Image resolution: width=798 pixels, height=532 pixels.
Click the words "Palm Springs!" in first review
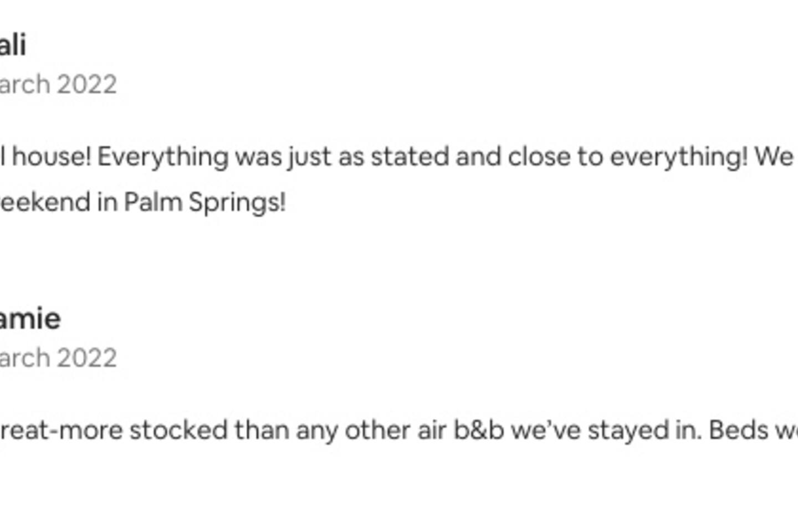click(x=204, y=202)
